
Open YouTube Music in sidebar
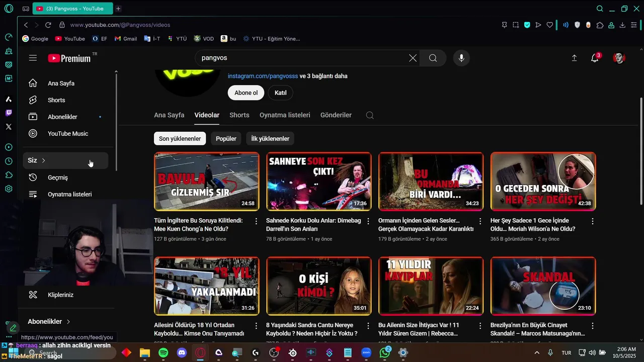click(65, 134)
